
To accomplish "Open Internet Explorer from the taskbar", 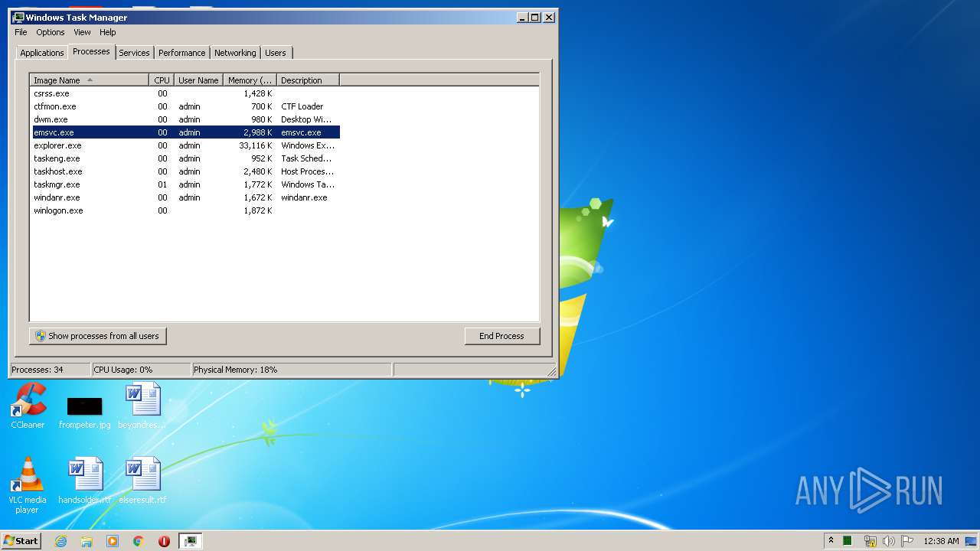I will pos(61,541).
